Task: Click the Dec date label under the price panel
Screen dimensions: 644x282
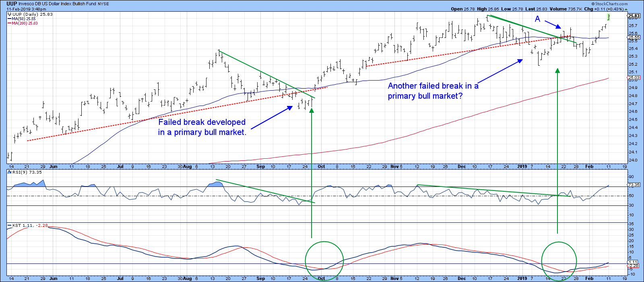Action: tap(461, 166)
